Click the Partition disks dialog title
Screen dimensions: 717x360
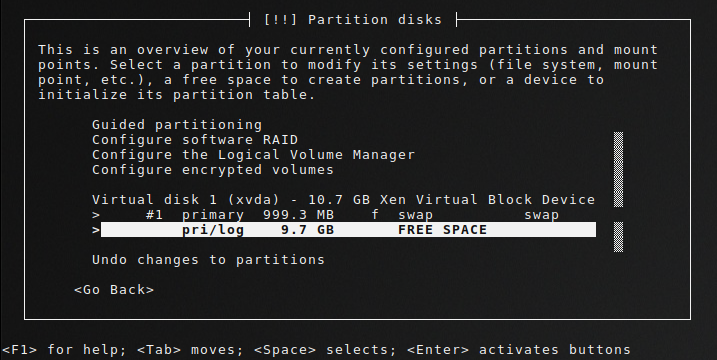coord(353,20)
